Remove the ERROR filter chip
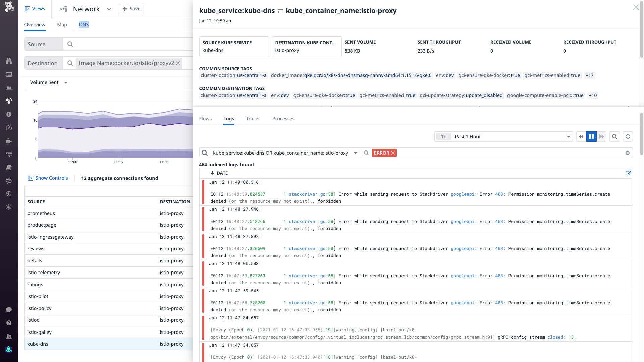The height and width of the screenshot is (362, 644). click(x=393, y=153)
